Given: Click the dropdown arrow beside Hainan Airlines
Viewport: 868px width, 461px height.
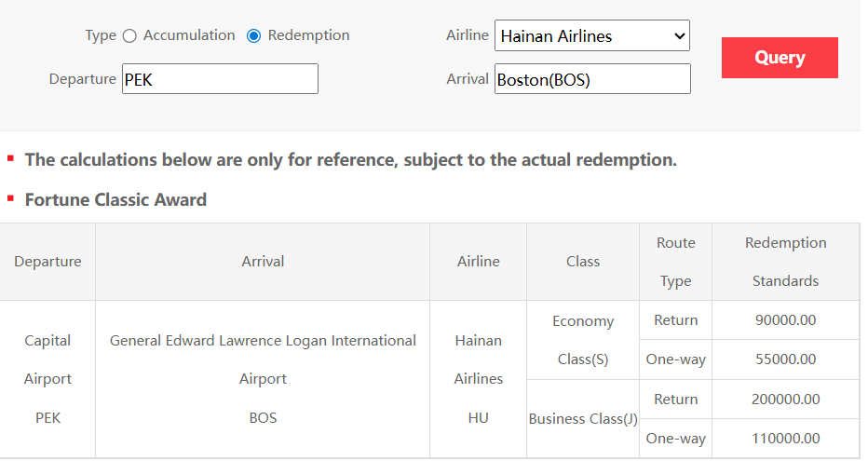Looking at the screenshot, I should coord(677,36).
